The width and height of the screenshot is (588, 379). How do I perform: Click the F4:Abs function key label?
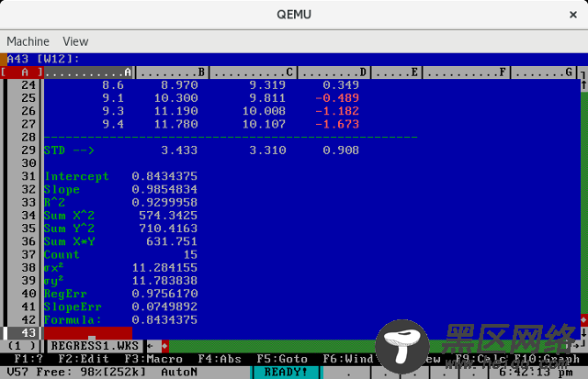pos(220,359)
